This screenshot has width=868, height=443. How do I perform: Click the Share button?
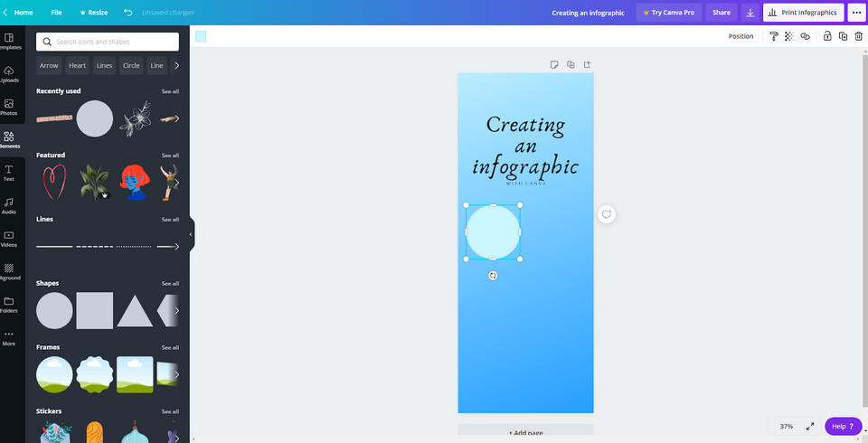click(722, 12)
